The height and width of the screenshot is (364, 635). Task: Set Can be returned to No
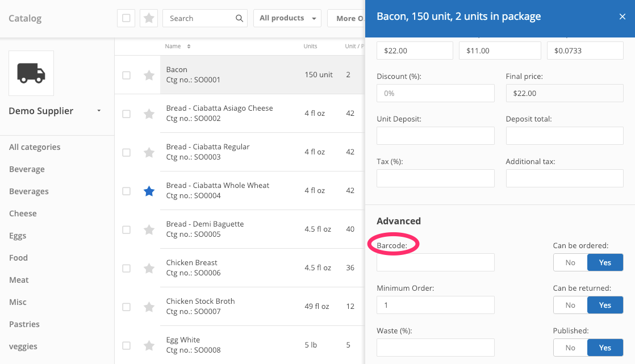tap(570, 305)
